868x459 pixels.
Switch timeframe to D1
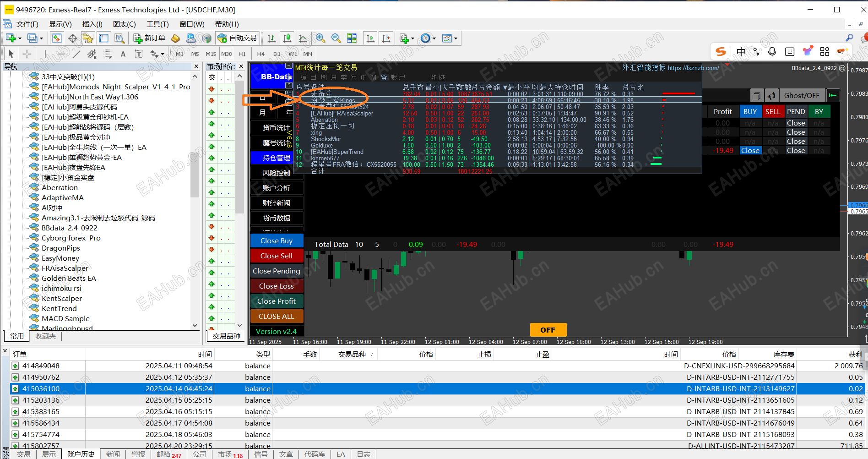[x=277, y=54]
